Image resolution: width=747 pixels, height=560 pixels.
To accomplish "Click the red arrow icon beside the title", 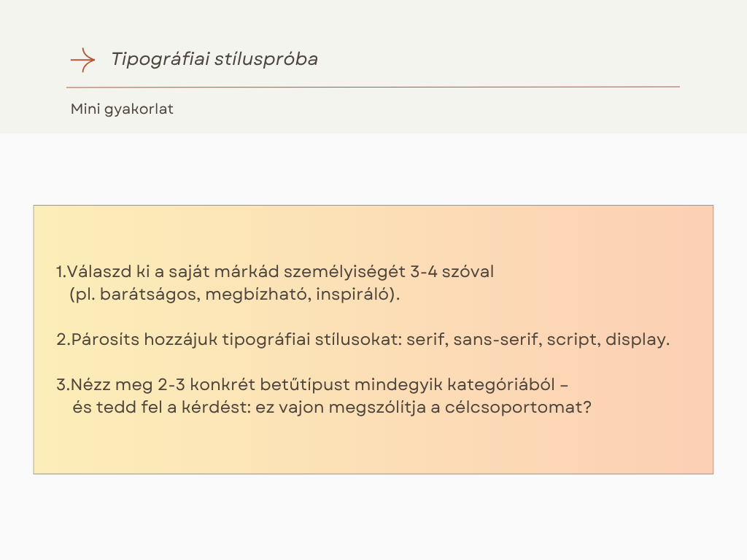I will [x=82, y=60].
